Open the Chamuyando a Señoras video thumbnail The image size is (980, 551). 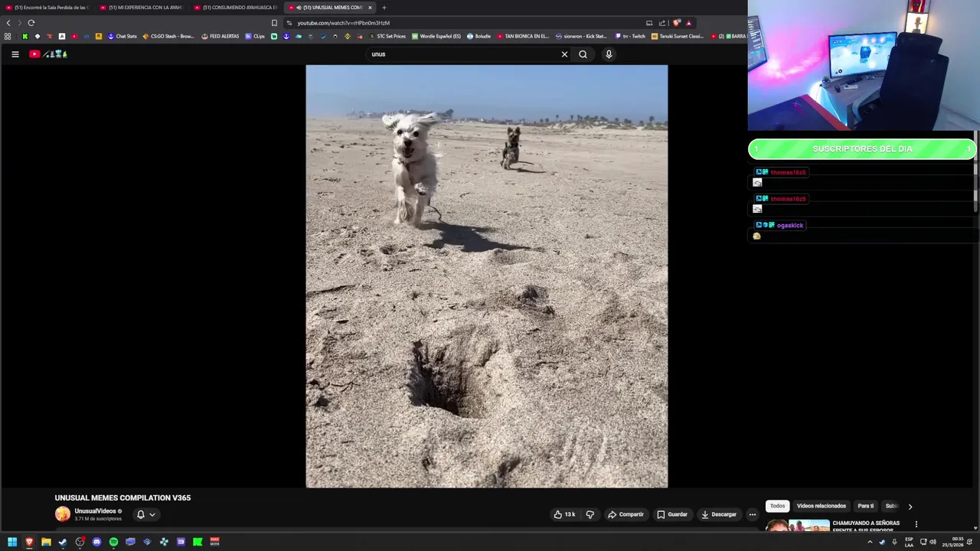pos(798,526)
